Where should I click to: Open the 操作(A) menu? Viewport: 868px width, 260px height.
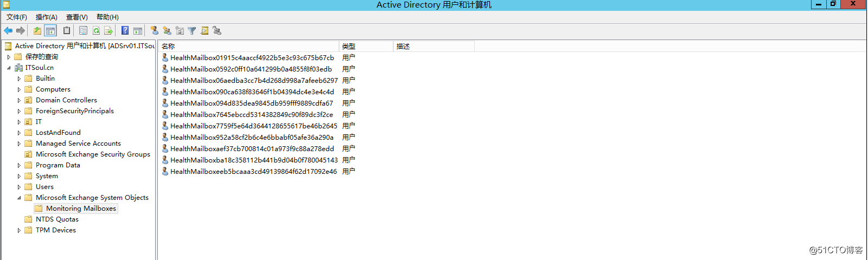tap(47, 17)
